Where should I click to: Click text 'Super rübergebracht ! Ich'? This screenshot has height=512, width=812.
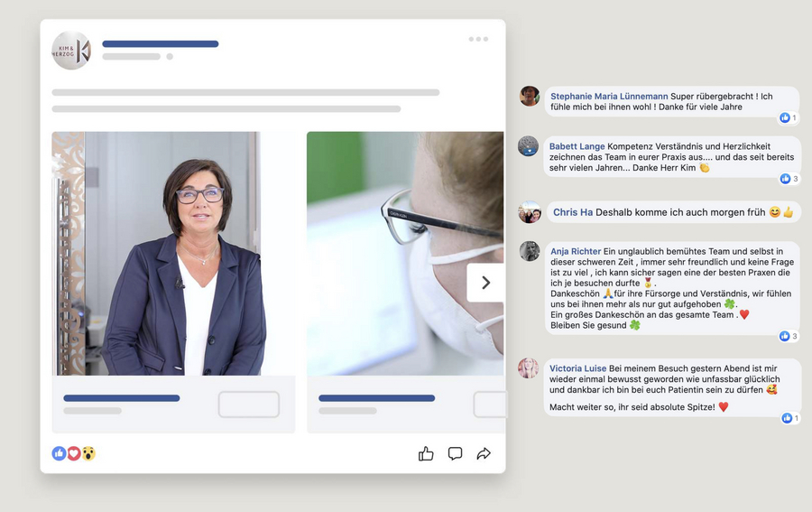pyautogui.click(x=722, y=97)
